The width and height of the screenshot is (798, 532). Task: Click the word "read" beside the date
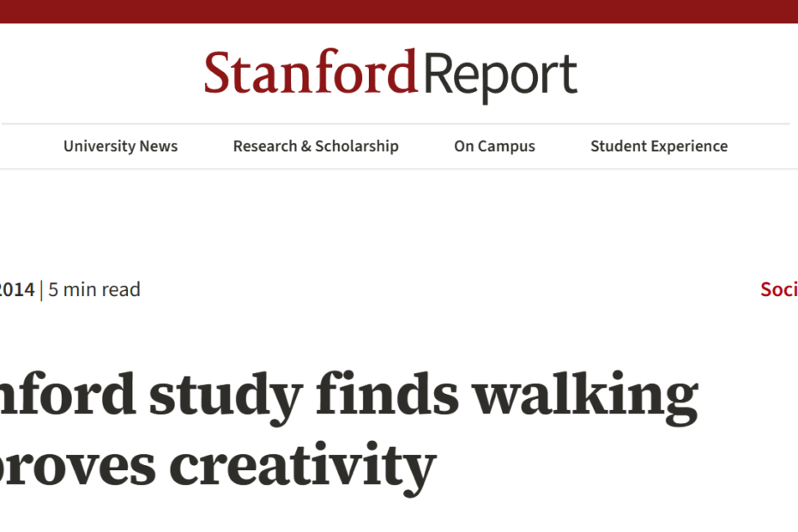(x=121, y=290)
